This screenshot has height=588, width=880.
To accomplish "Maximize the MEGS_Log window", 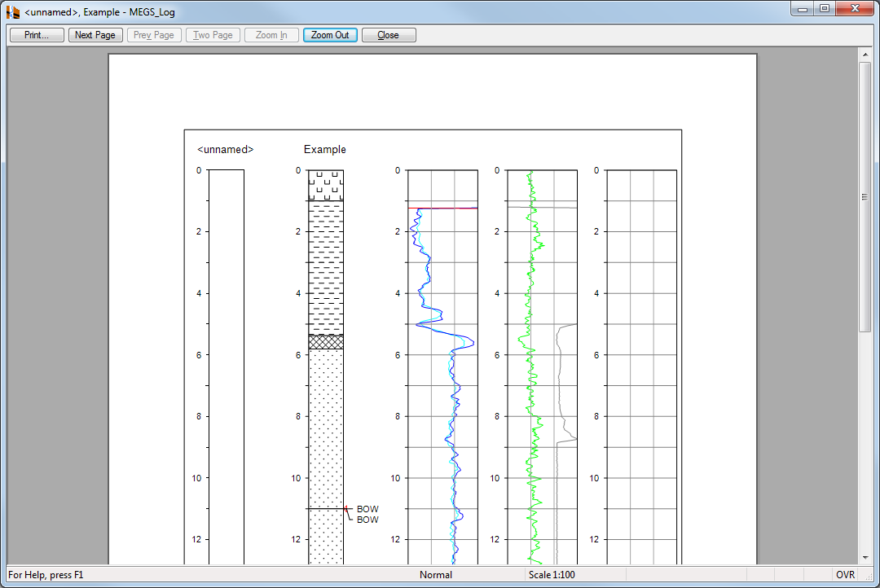I will [825, 9].
